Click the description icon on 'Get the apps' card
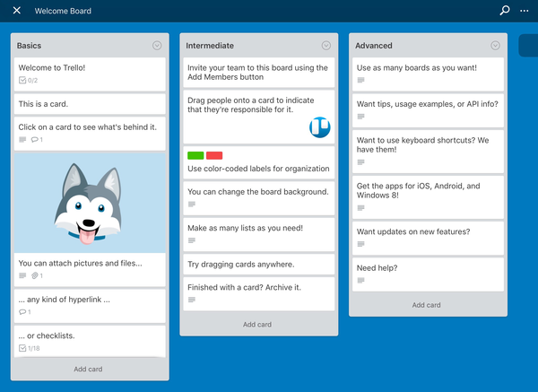Screen dimensions: 538x392 tap(361, 208)
